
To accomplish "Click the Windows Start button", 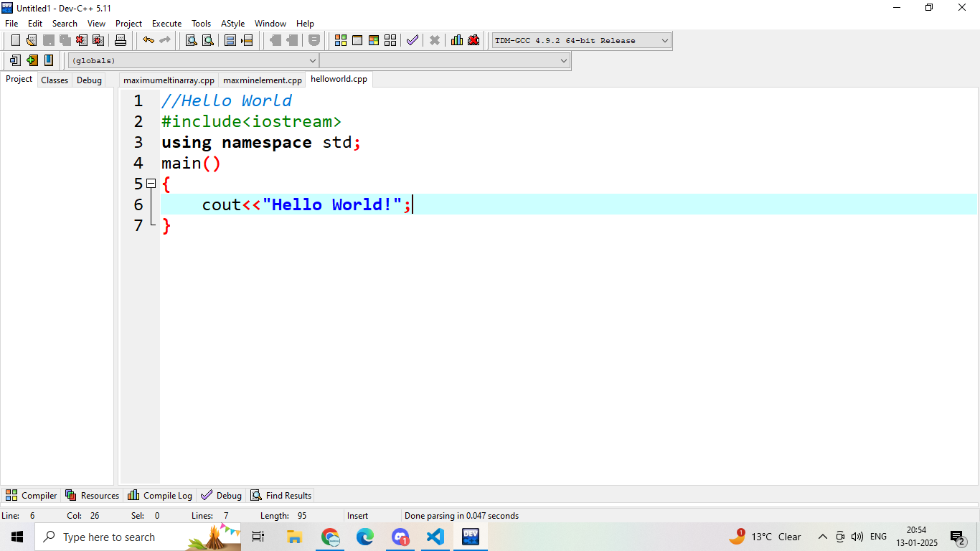I will (17, 537).
